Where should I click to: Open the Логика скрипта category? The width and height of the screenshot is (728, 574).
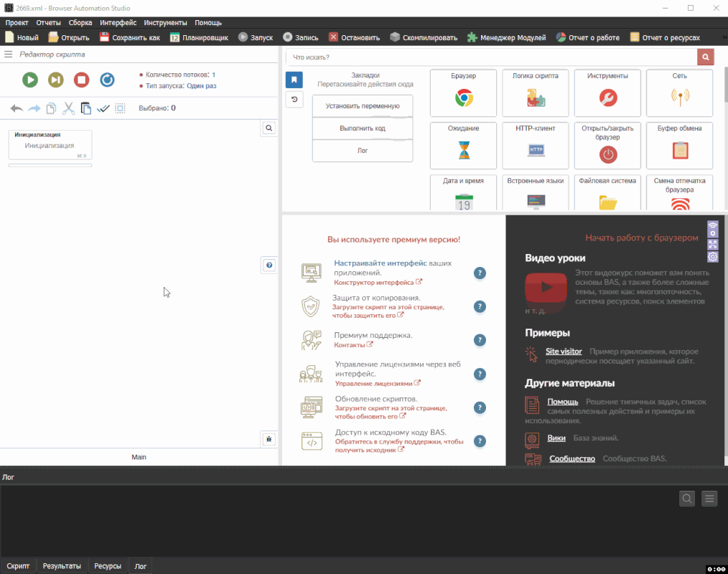point(536,93)
